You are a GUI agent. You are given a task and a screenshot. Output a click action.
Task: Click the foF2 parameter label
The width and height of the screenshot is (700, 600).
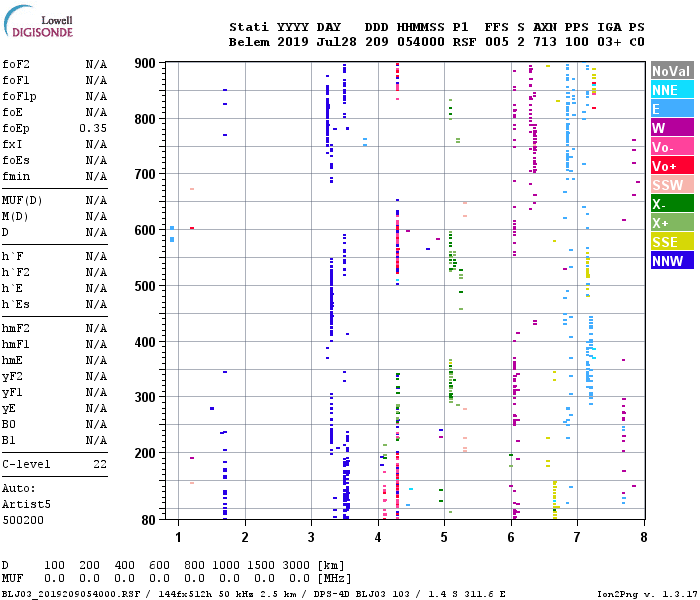[x=16, y=64]
